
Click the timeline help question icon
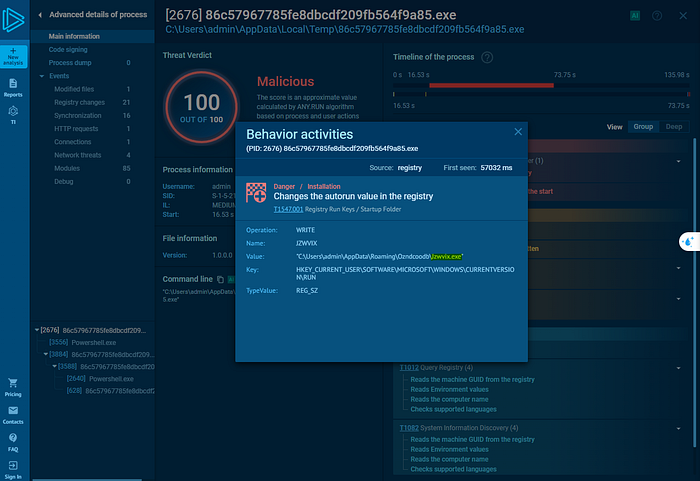pyautogui.click(x=487, y=57)
